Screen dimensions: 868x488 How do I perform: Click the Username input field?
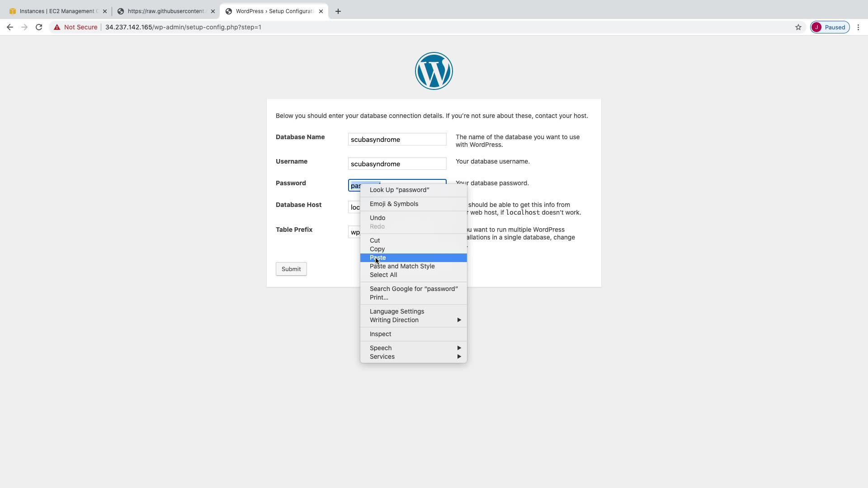pyautogui.click(x=397, y=164)
